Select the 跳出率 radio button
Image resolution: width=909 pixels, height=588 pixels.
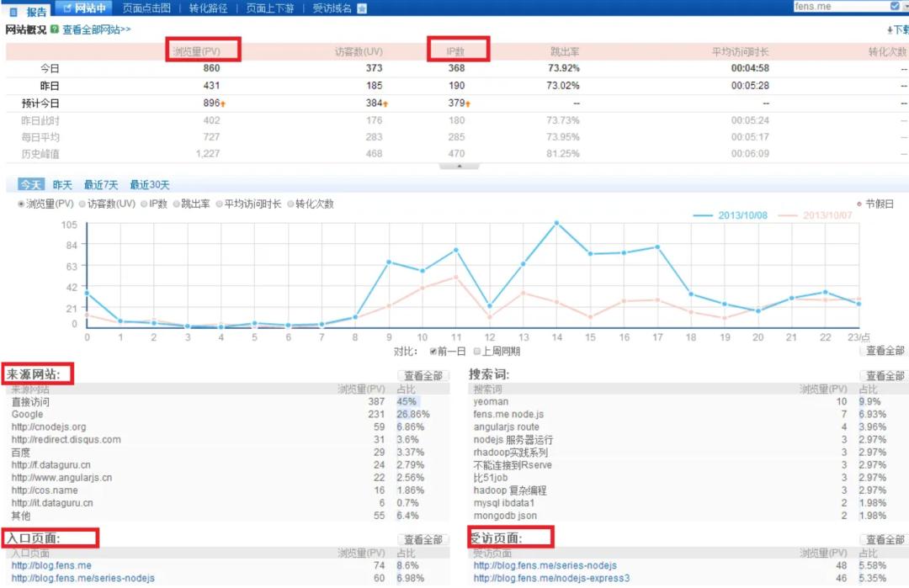[x=177, y=204]
